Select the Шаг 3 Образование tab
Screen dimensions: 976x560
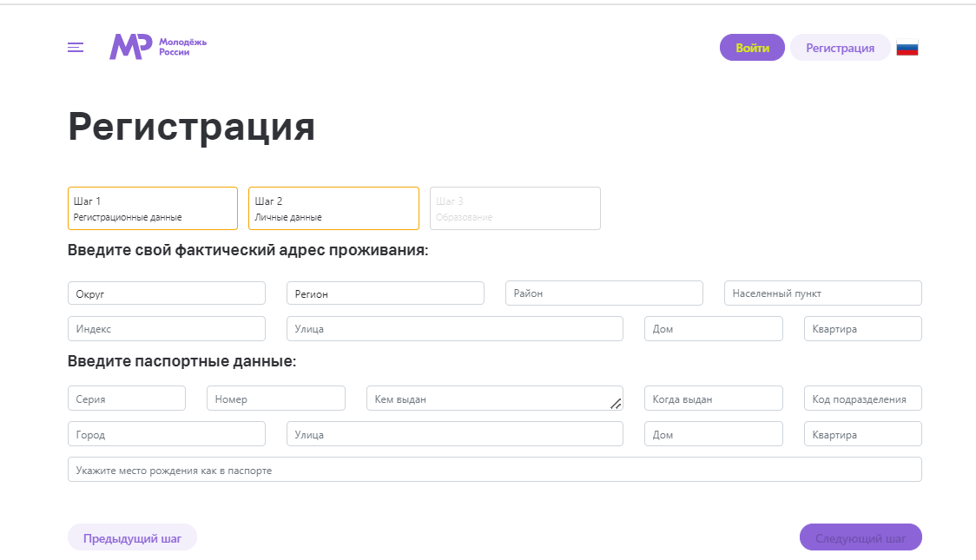[x=515, y=208]
